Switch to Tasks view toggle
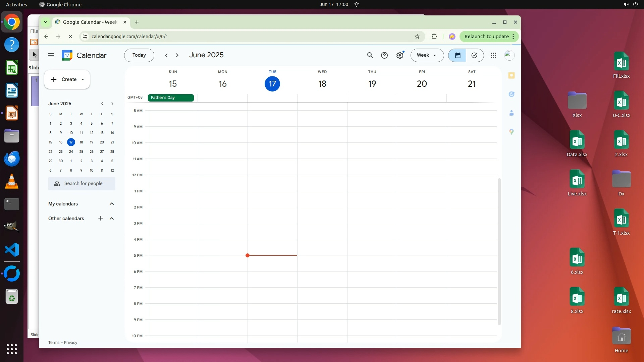The height and width of the screenshot is (362, 644). pos(474,55)
